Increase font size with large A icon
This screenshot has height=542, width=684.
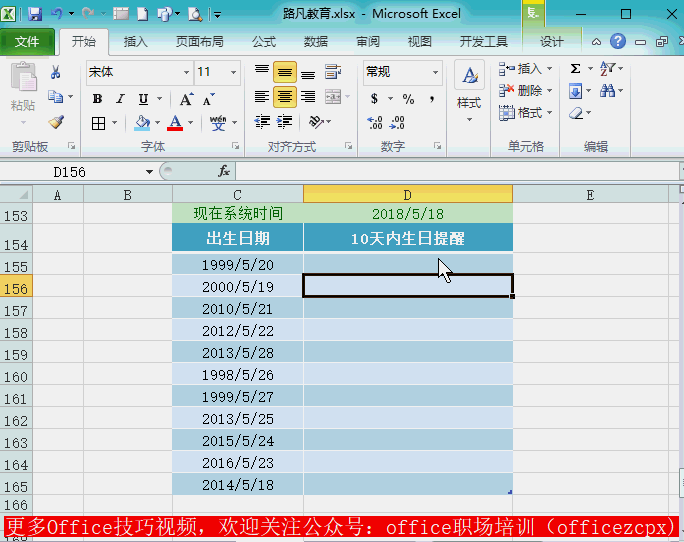[x=186, y=99]
